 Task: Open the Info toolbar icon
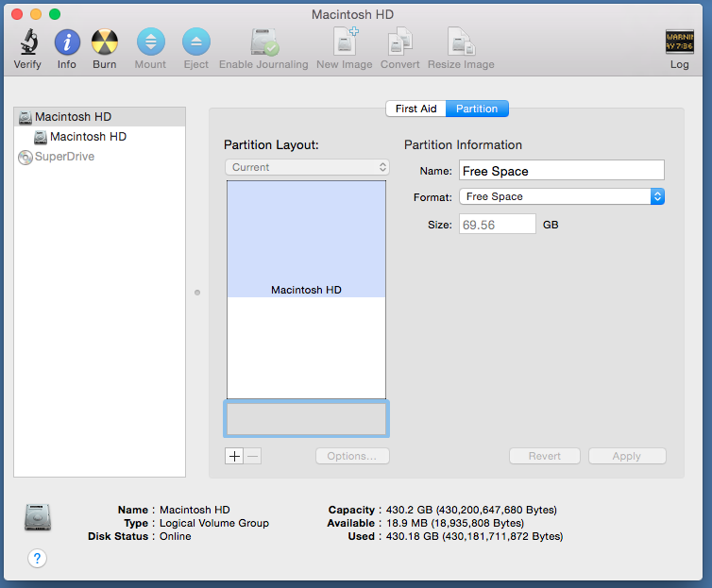67,42
